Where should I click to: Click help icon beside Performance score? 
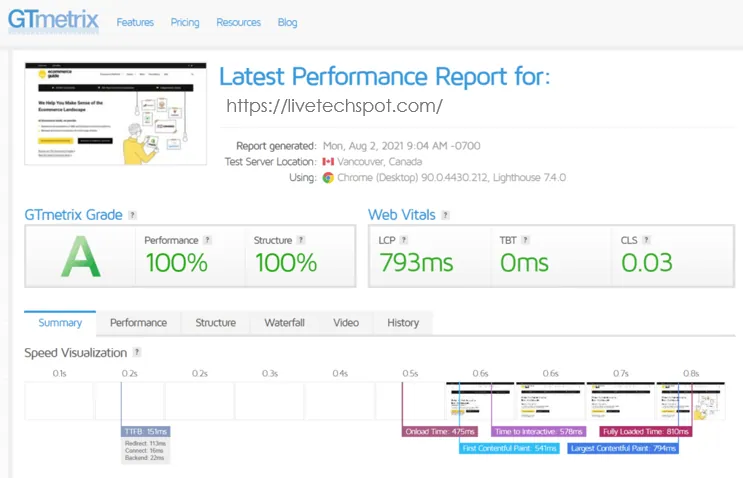[208, 240]
